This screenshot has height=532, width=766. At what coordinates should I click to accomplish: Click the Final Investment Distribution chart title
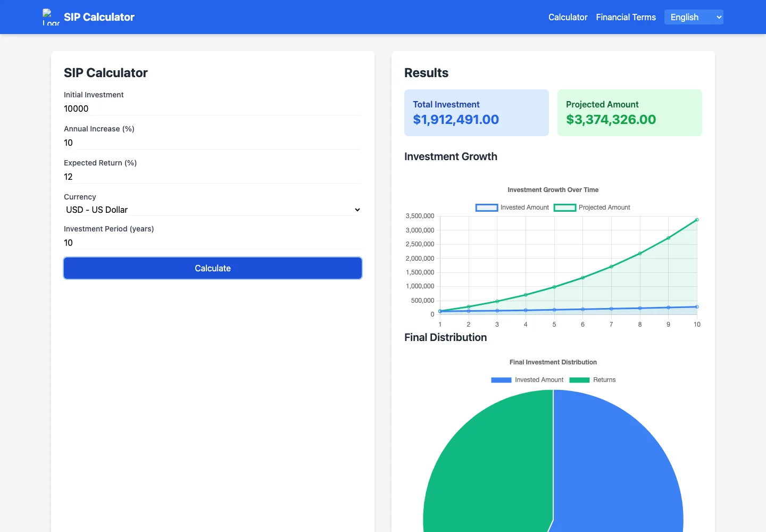[x=553, y=362]
